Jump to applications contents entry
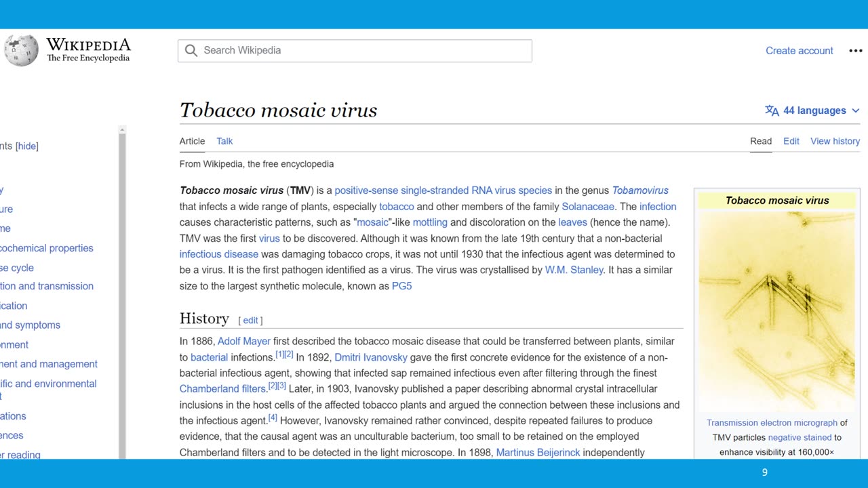 tap(13, 416)
